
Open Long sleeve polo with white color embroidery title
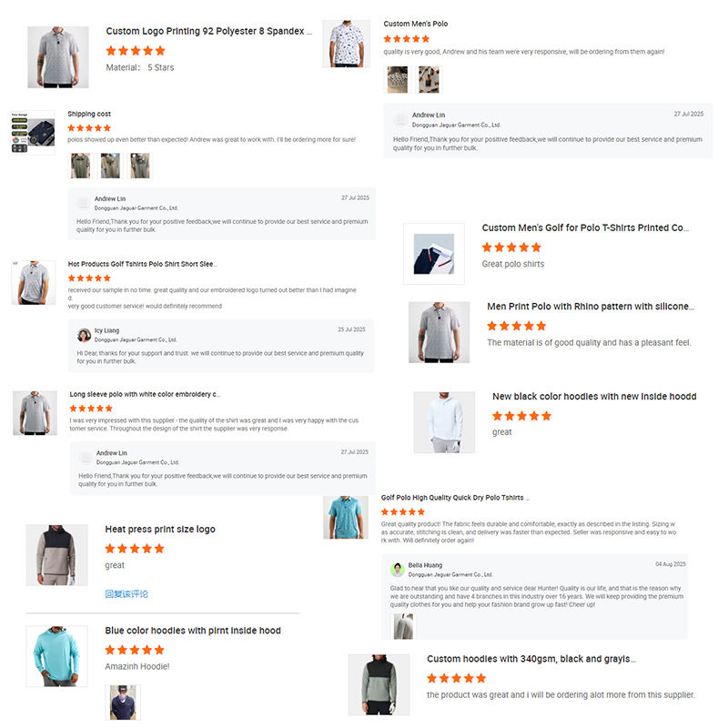point(145,394)
